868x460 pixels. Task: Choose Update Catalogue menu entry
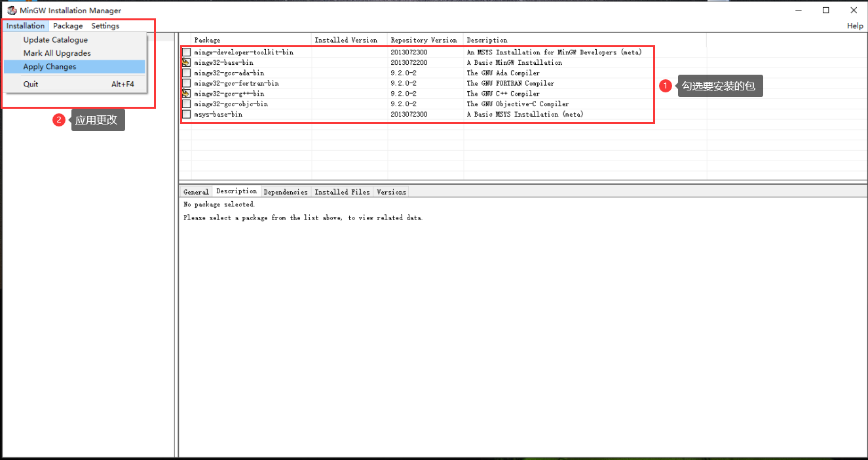pyautogui.click(x=56, y=40)
